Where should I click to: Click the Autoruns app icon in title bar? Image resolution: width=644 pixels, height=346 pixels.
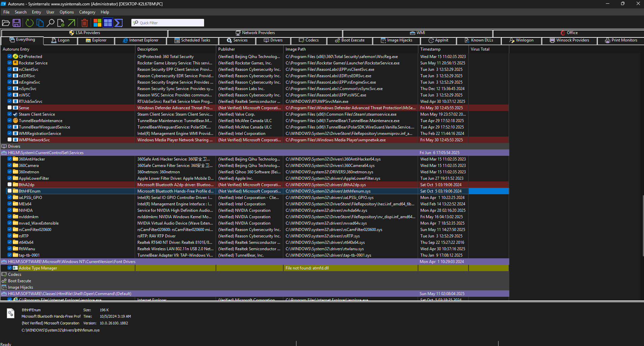point(3,4)
